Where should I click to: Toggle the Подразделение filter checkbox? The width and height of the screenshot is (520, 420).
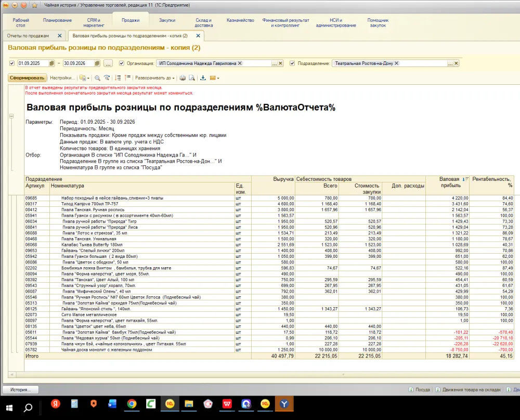[292, 63]
